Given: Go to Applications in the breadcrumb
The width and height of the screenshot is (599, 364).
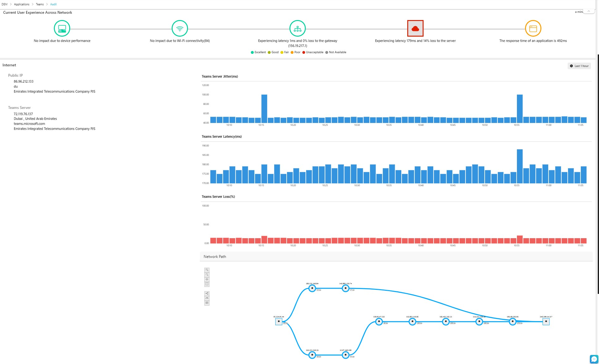Looking at the screenshot, I should pos(22,4).
